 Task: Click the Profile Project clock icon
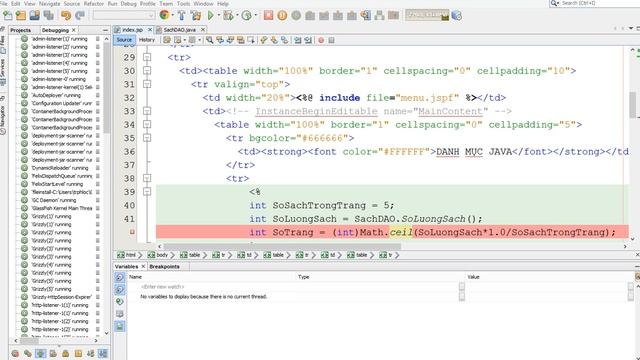(247, 16)
